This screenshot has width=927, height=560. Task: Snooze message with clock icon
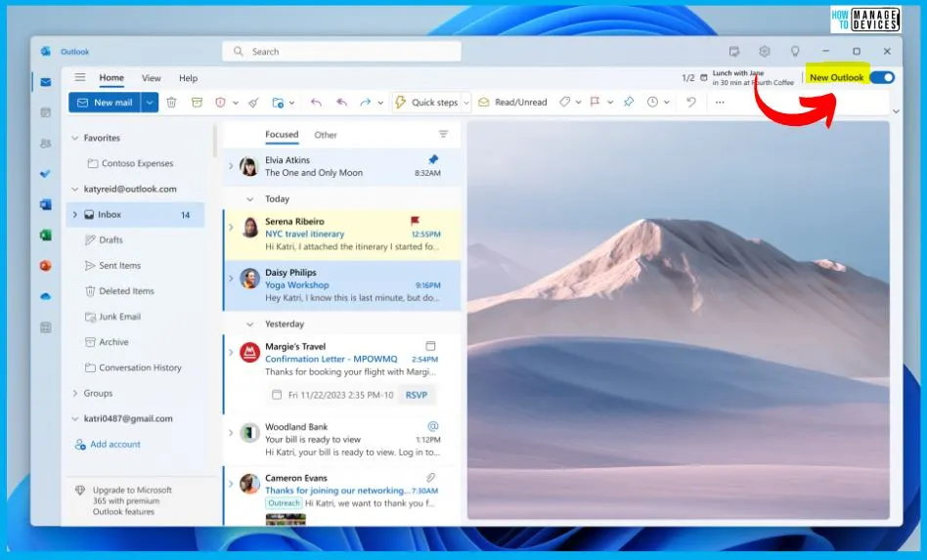(652, 103)
